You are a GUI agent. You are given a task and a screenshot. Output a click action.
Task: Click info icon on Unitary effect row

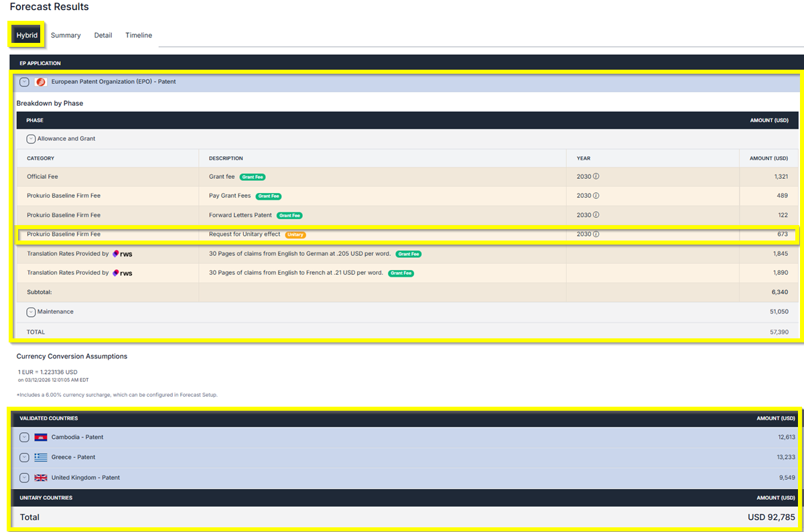tap(596, 235)
